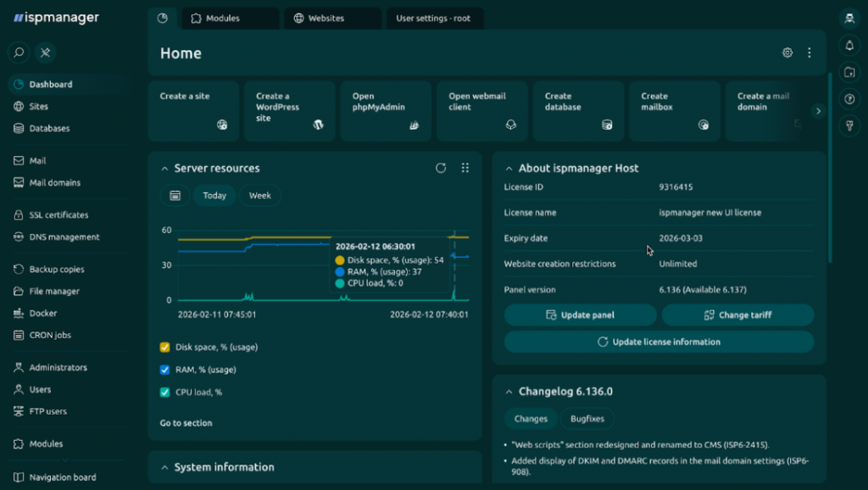Click the search magnifier icon in sidebar
This screenshot has height=490, width=868.
click(19, 53)
